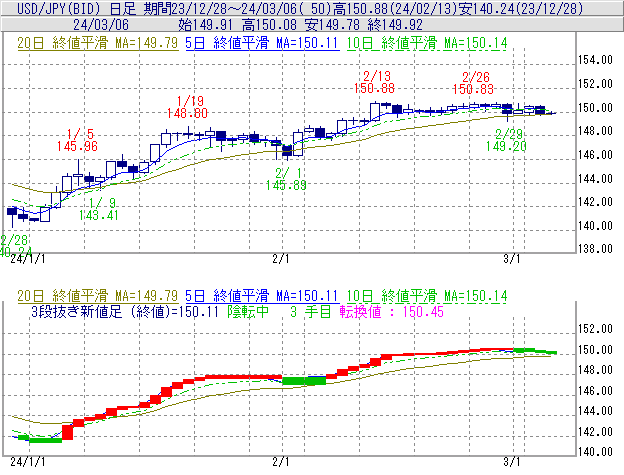Image resolution: width=624 pixels, height=475 pixels.
Task: Click the 3/1 date label under upper chart
Action: click(511, 259)
